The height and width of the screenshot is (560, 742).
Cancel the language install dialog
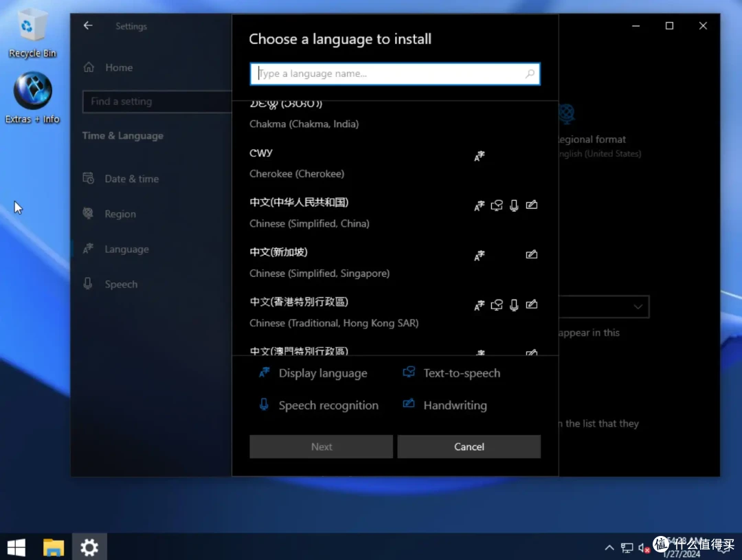469,447
